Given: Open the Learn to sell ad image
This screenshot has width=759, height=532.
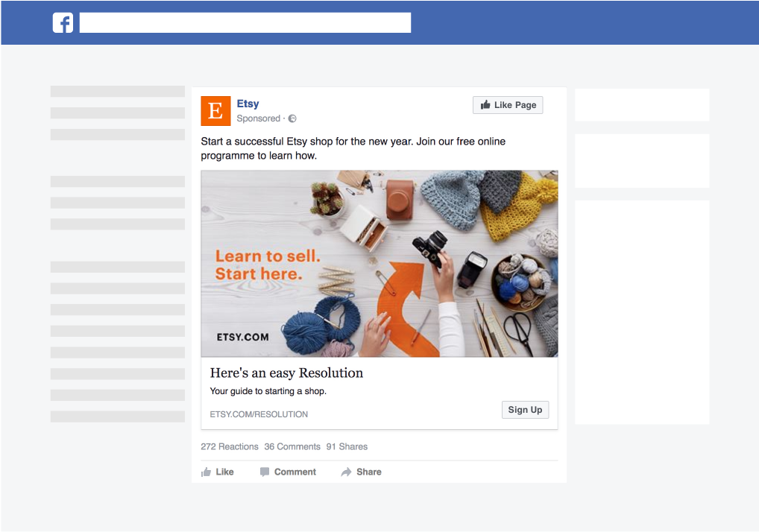Looking at the screenshot, I should pos(379,264).
